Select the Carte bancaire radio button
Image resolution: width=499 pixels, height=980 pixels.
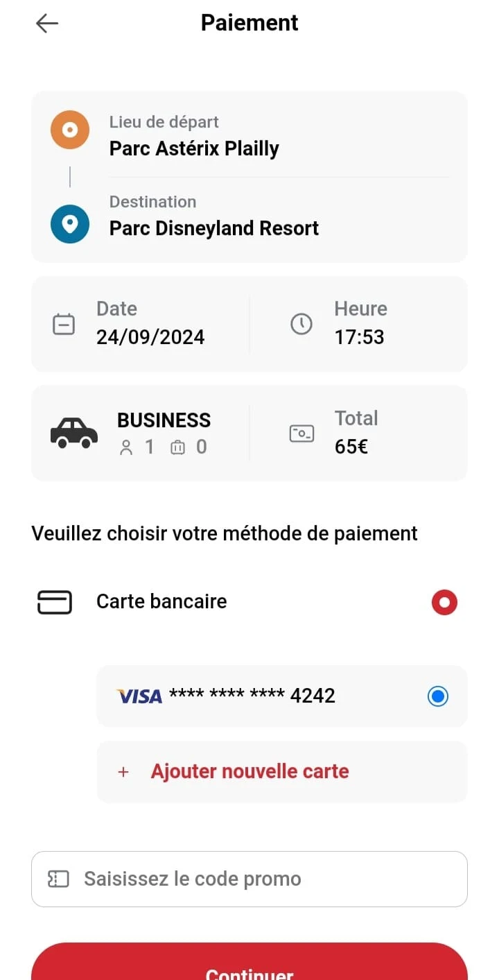[x=444, y=602]
